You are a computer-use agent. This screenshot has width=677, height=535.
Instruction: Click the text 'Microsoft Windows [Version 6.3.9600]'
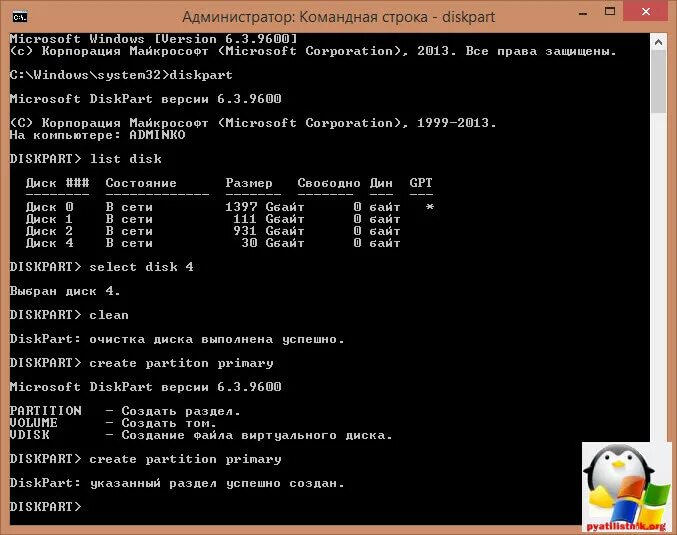coord(153,39)
